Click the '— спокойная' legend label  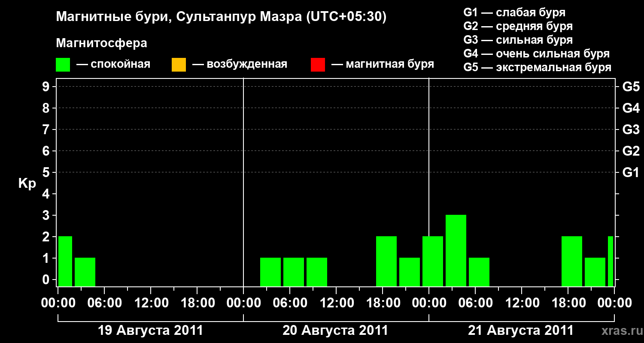point(113,64)
